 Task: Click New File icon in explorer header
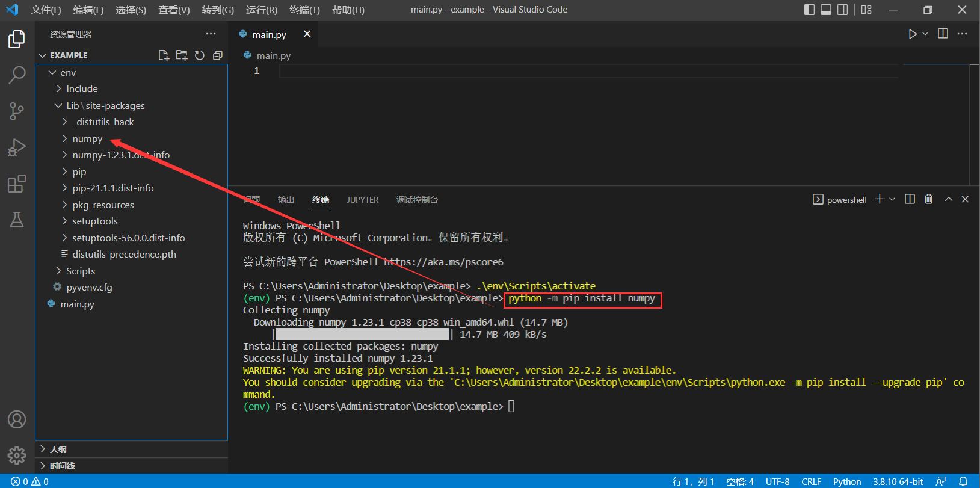163,55
